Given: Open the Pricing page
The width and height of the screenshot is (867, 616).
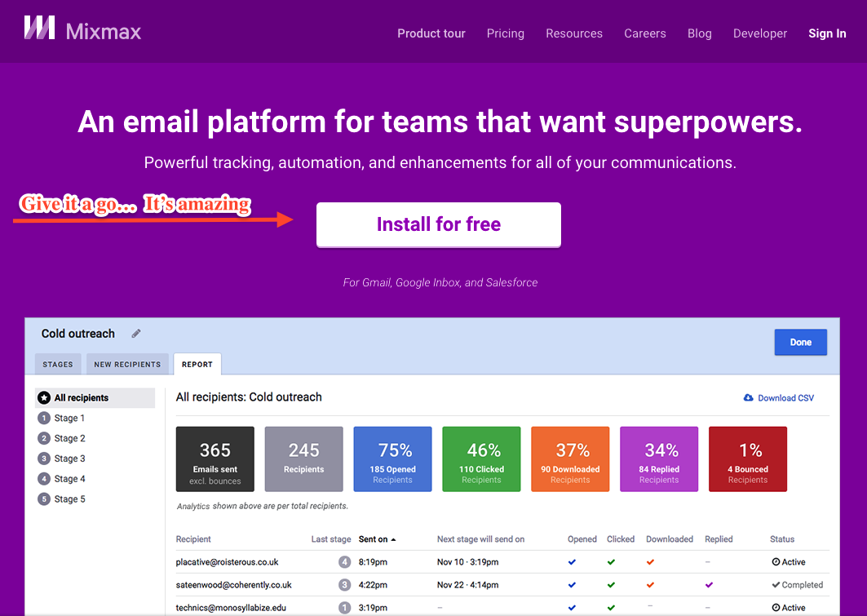Looking at the screenshot, I should point(506,33).
